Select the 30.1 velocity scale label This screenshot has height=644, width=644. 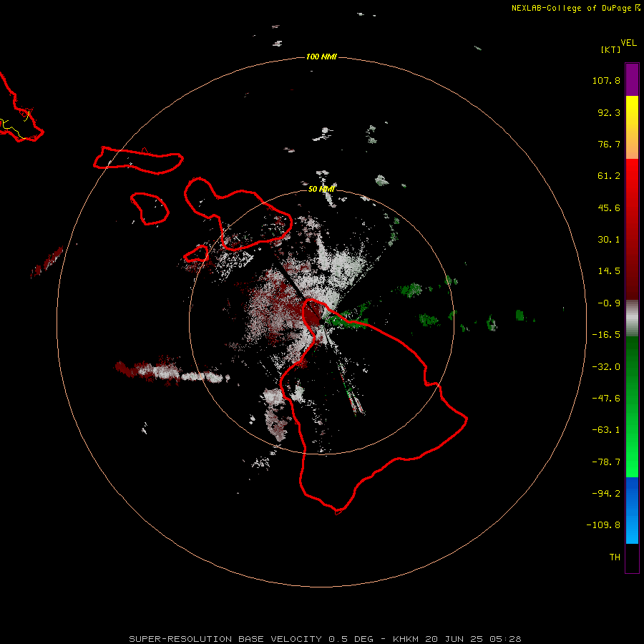[x=609, y=240]
